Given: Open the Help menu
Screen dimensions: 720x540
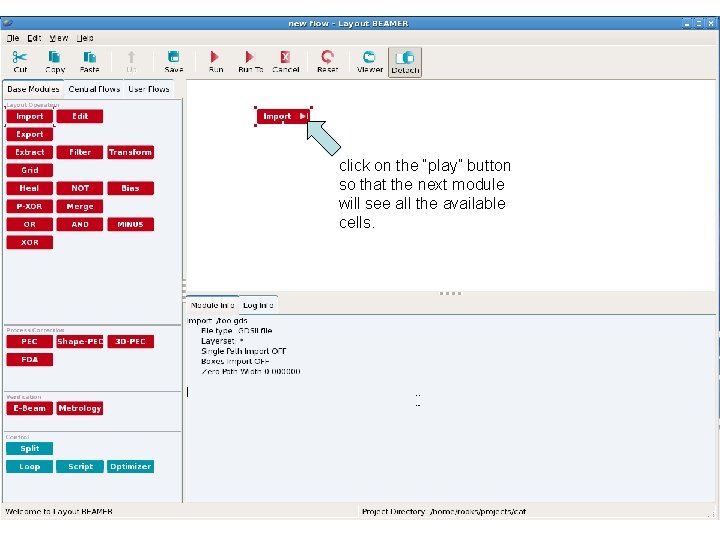Looking at the screenshot, I should (85, 38).
